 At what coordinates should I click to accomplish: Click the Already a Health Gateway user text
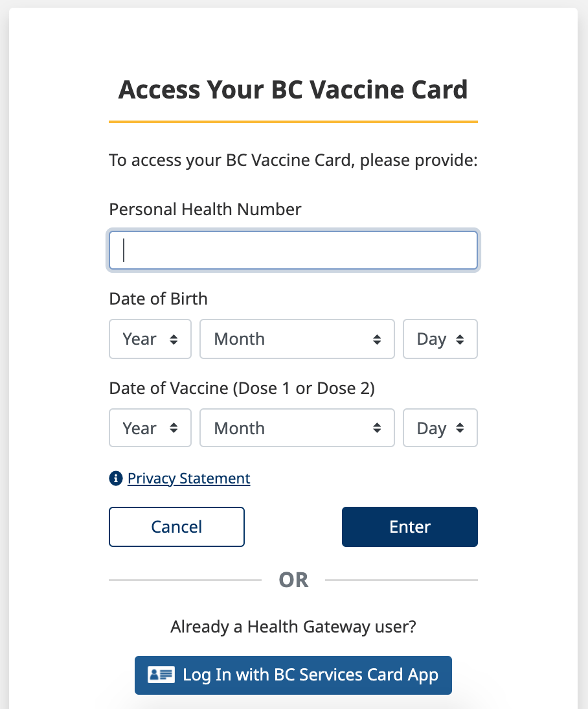[293, 627]
